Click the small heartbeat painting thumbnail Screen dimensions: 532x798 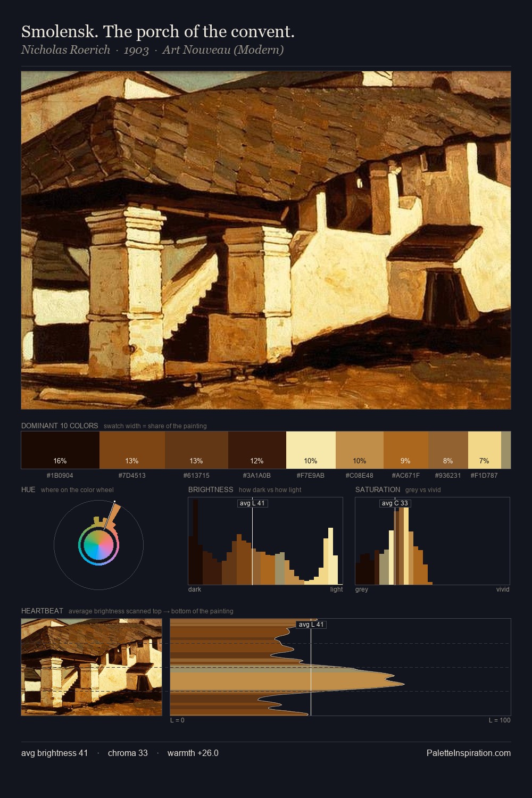tap(92, 667)
